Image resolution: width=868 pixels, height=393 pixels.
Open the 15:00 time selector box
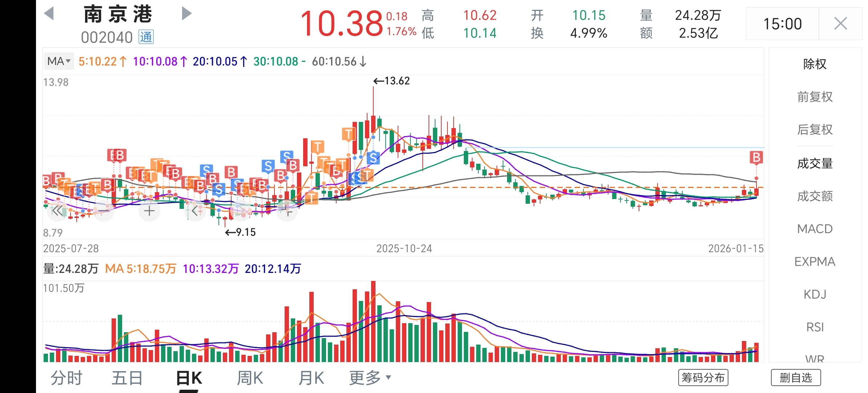coord(782,24)
